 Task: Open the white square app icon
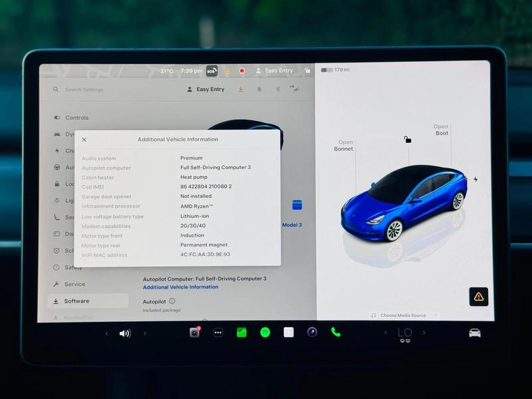289,332
